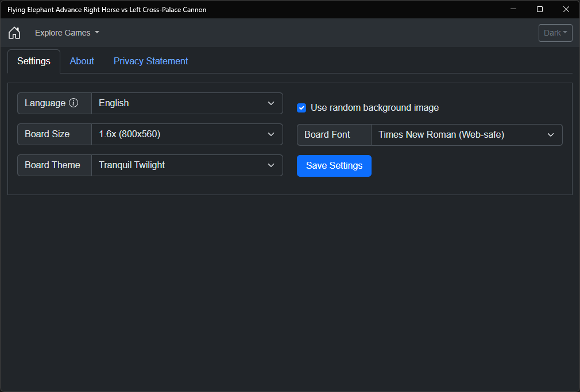Click the Save Settings button
Screen dimensions: 580x392
tap(334, 166)
